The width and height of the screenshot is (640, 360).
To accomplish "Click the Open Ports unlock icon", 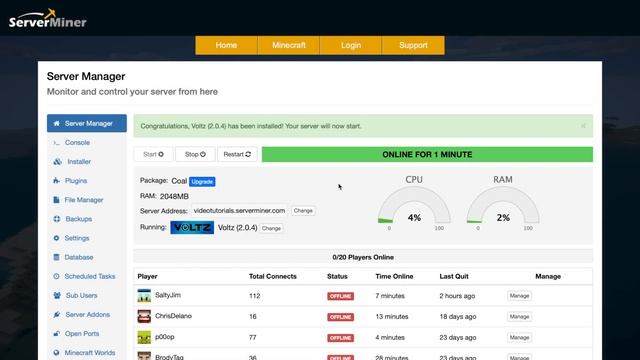I will tap(56, 333).
